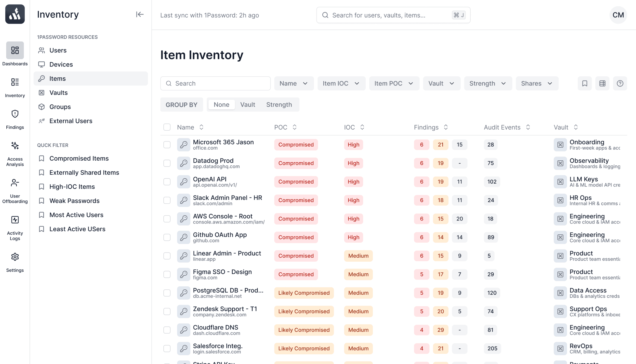
Task: Apply Compromised Items quick filter
Action: [x=91, y=158]
